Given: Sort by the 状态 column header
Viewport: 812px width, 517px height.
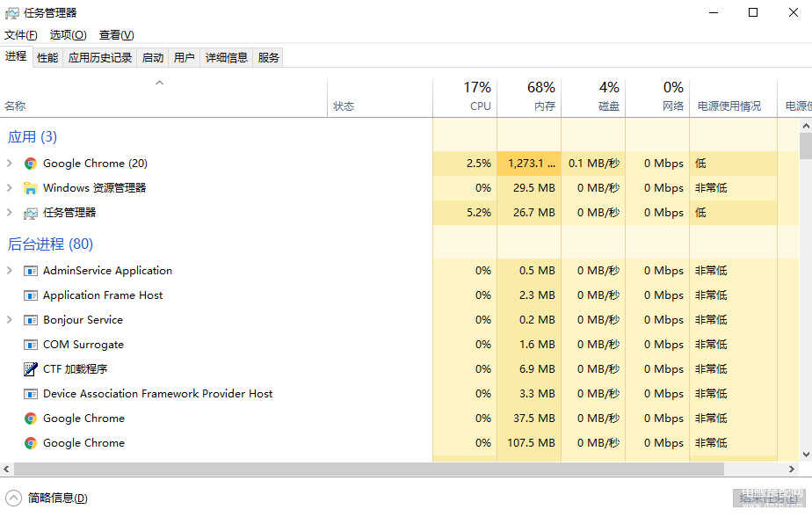Looking at the screenshot, I should click(381, 98).
